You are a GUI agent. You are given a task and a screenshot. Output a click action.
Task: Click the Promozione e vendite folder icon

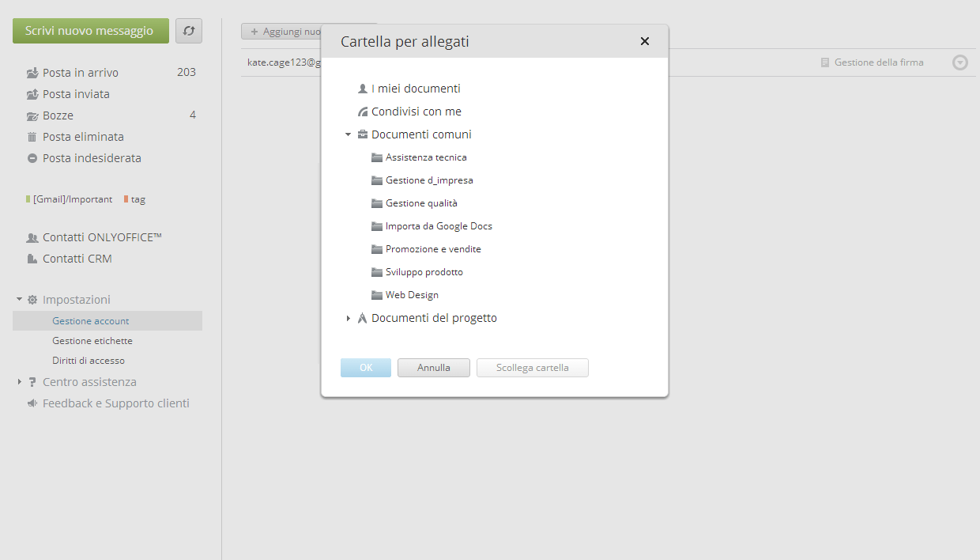(377, 249)
